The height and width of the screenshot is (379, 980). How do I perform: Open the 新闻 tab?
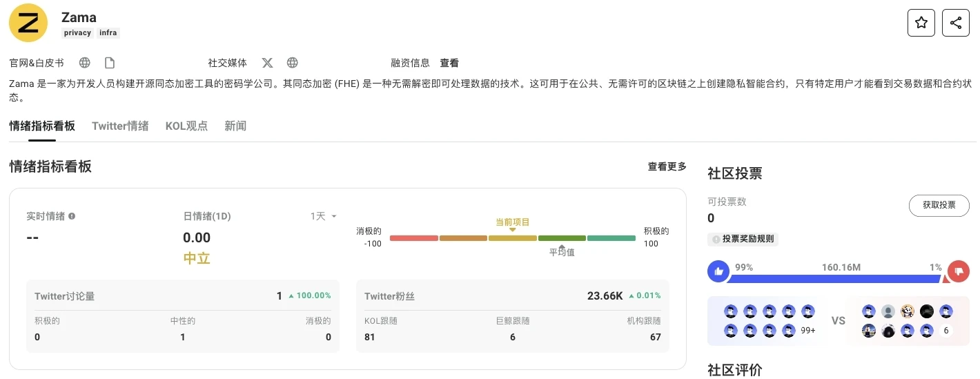tap(235, 126)
